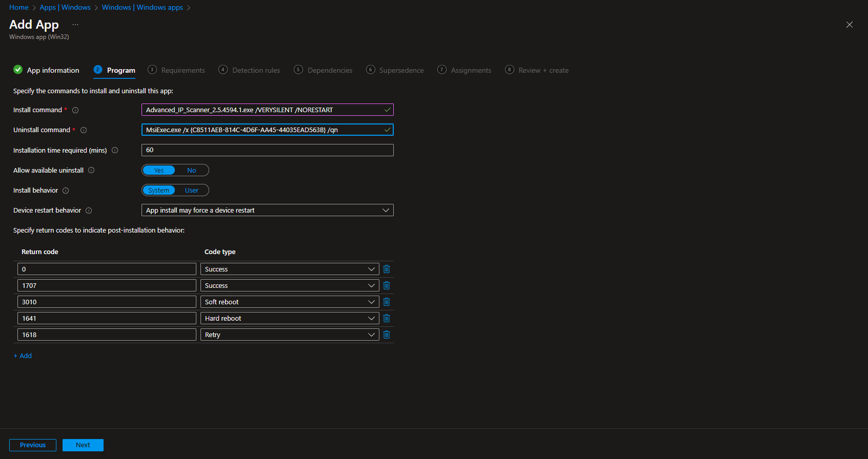Image resolution: width=868 pixels, height=459 pixels.
Task: Navigate to Home breadcrumb link
Action: [19, 7]
